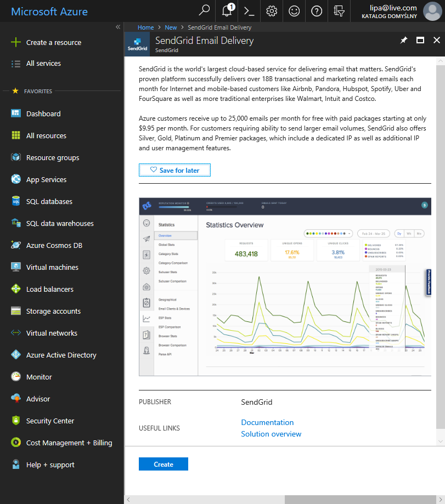
Task: Click the Virtual networks icon
Action: tap(16, 333)
